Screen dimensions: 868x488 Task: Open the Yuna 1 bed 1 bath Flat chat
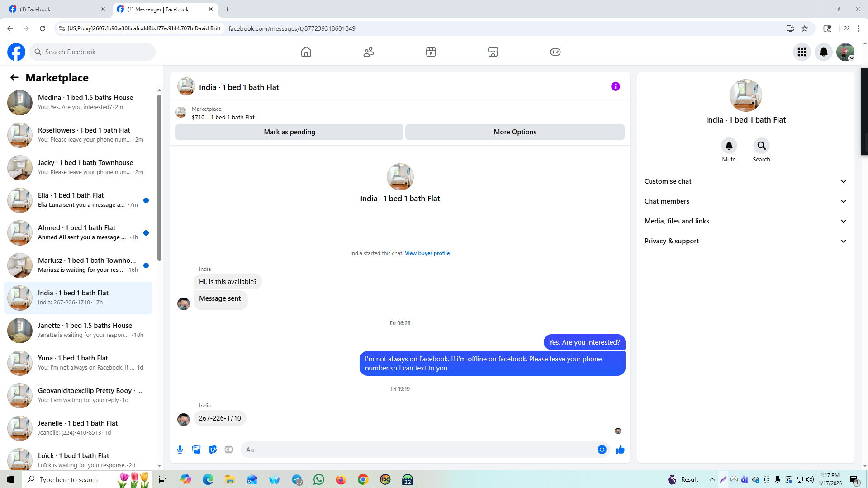(78, 363)
